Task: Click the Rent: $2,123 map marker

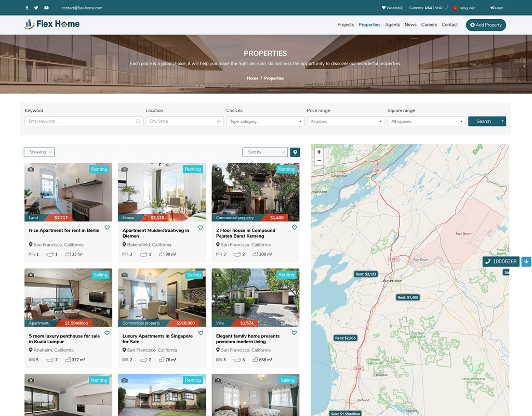Action: pyautogui.click(x=366, y=274)
